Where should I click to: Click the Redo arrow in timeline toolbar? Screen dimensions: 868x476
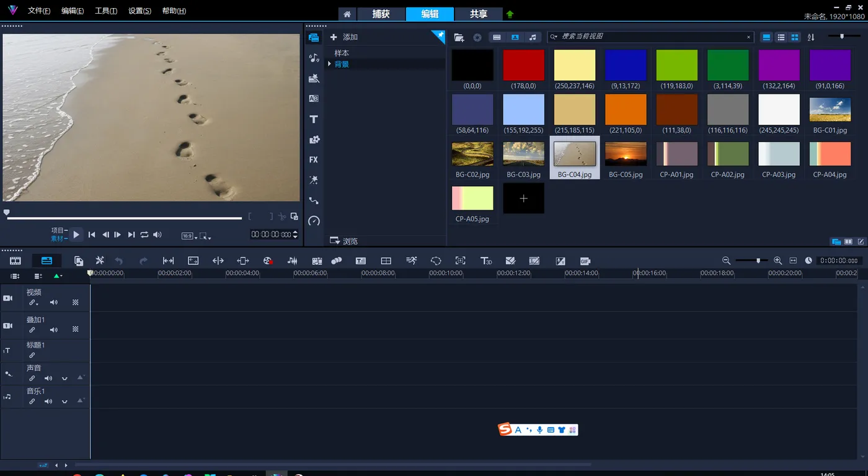(x=144, y=261)
